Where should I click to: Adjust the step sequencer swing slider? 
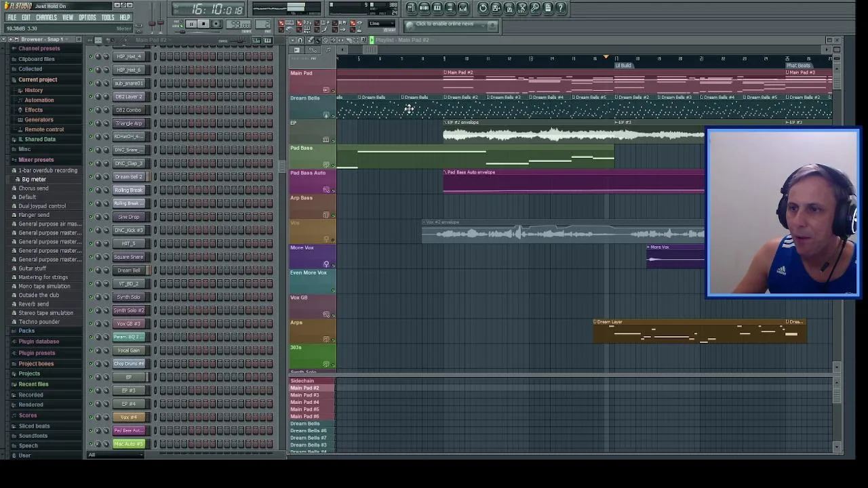coord(239,40)
